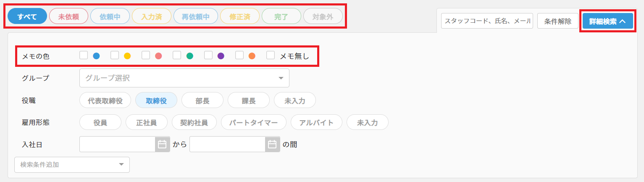This screenshot has width=644, height=182.
Task: Check the green memo color box
Action: [177, 55]
